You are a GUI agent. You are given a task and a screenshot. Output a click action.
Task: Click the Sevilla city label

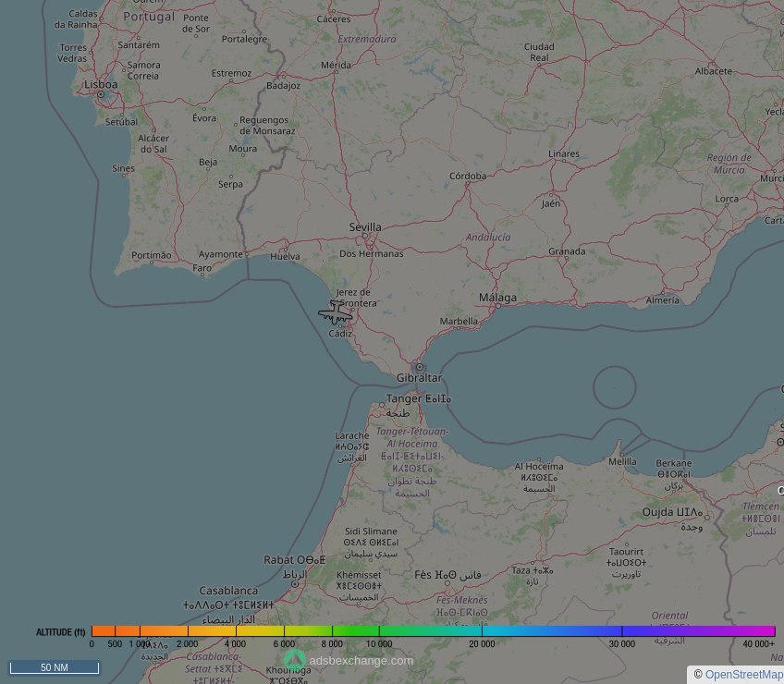click(365, 227)
